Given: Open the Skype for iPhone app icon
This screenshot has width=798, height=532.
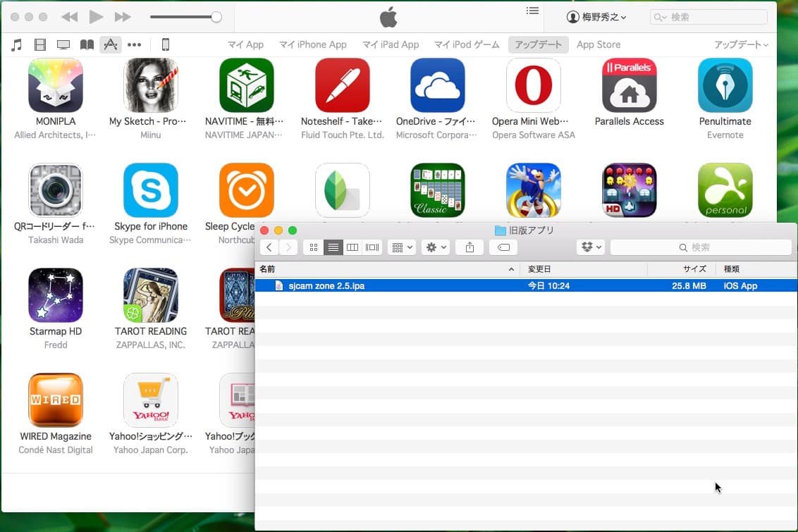Looking at the screenshot, I should click(x=151, y=190).
